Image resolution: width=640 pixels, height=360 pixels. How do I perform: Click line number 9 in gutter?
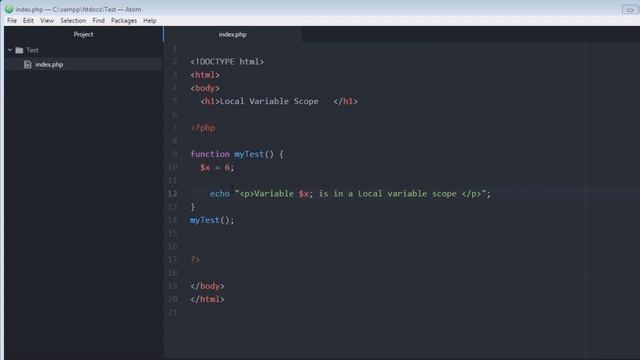tap(175, 154)
